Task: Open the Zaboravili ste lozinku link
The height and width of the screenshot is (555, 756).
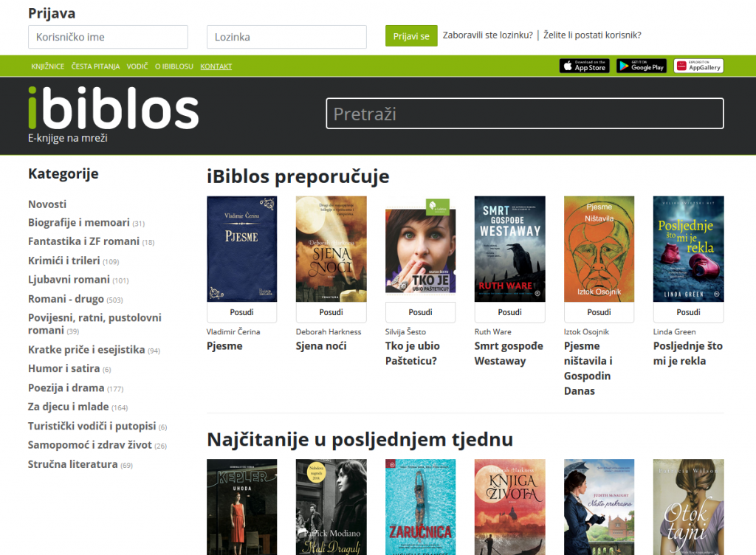Action: pyautogui.click(x=487, y=35)
